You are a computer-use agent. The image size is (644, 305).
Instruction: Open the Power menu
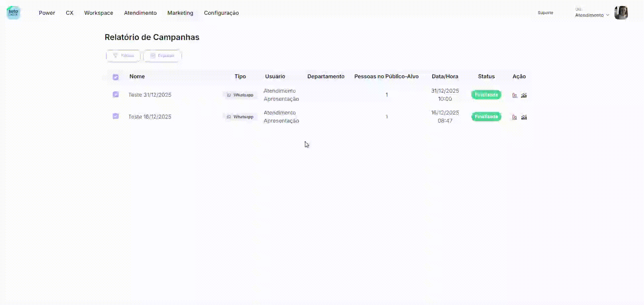[x=47, y=13]
